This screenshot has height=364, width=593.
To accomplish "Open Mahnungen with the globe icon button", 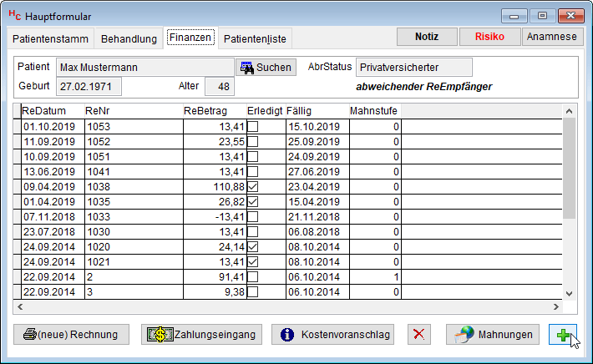I will point(493,334).
